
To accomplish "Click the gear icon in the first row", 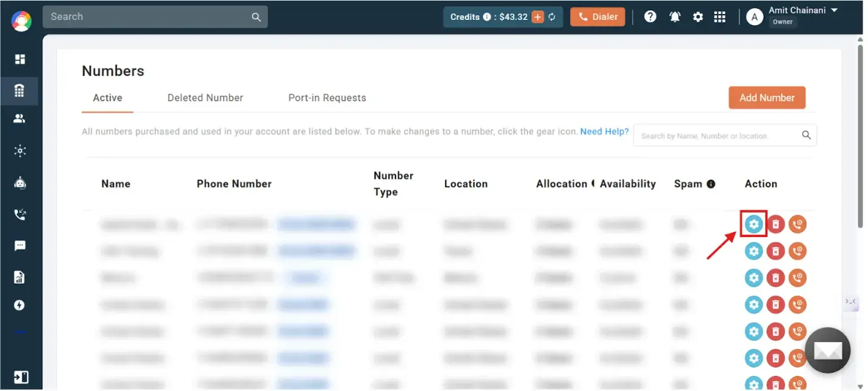I will coord(754,225).
